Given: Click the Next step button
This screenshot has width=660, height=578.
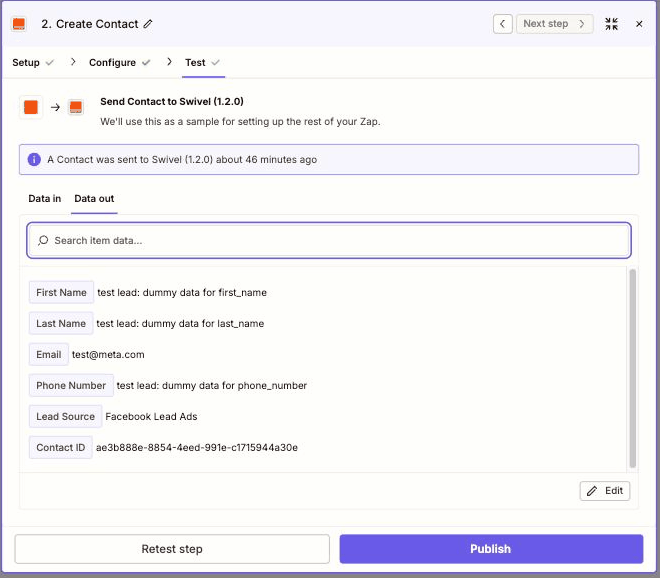Looking at the screenshot, I should point(554,24).
